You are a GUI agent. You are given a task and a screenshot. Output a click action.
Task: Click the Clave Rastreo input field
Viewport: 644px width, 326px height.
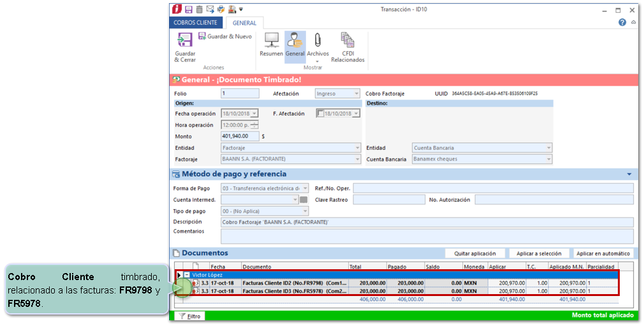[x=388, y=200]
